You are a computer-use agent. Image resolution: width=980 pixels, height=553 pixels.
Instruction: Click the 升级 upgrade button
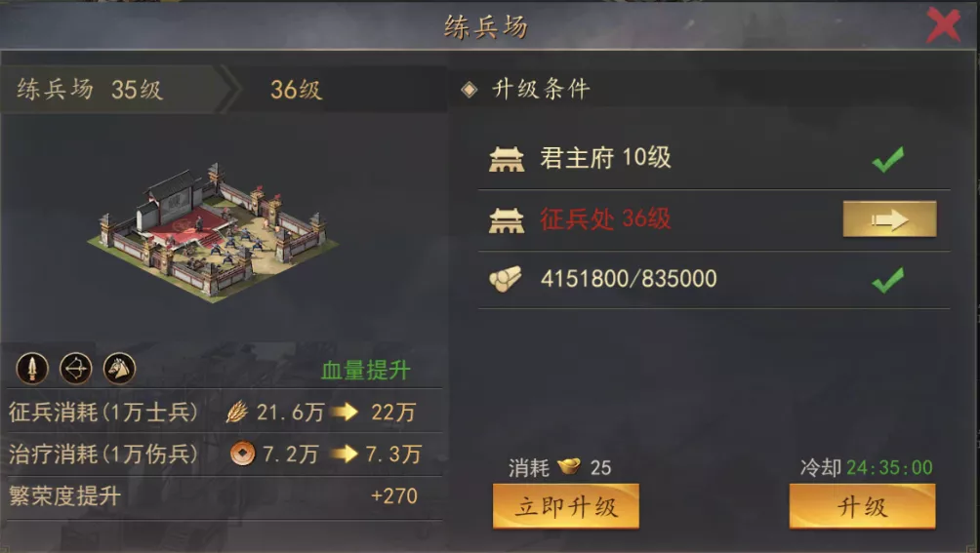[863, 506]
